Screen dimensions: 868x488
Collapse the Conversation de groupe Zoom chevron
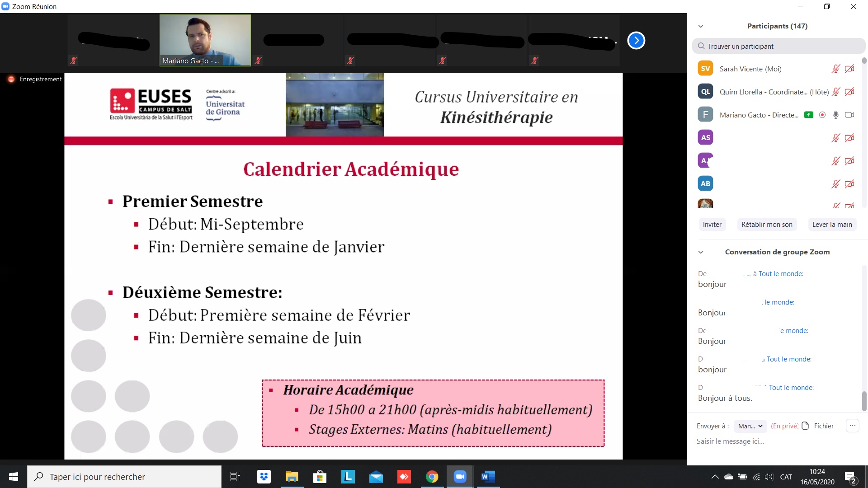[701, 252]
